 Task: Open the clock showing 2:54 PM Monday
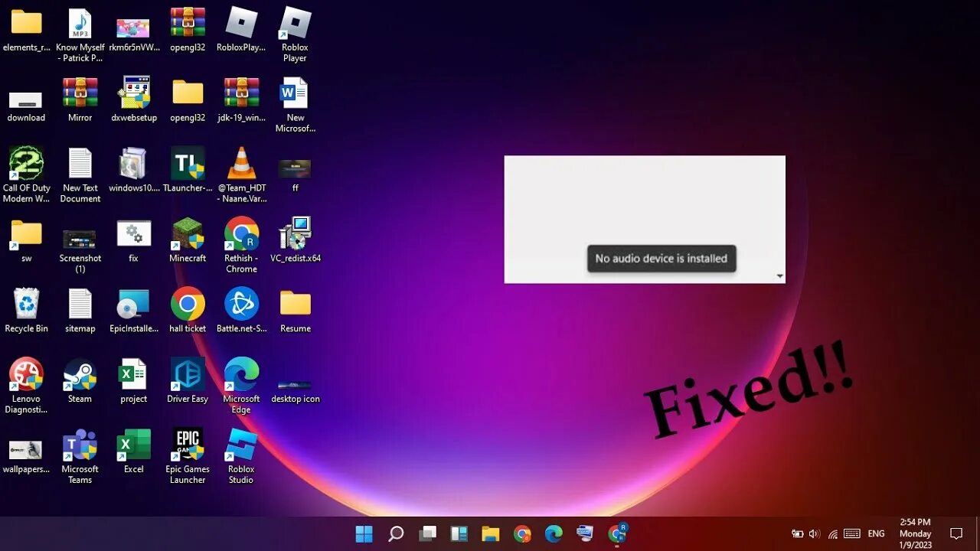click(x=915, y=533)
